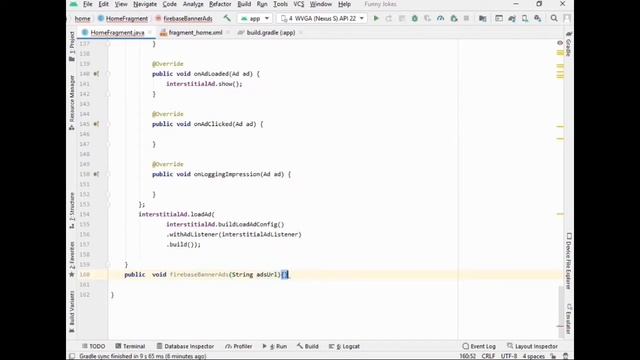Select the HomeFragment.java editor tab

point(117,33)
